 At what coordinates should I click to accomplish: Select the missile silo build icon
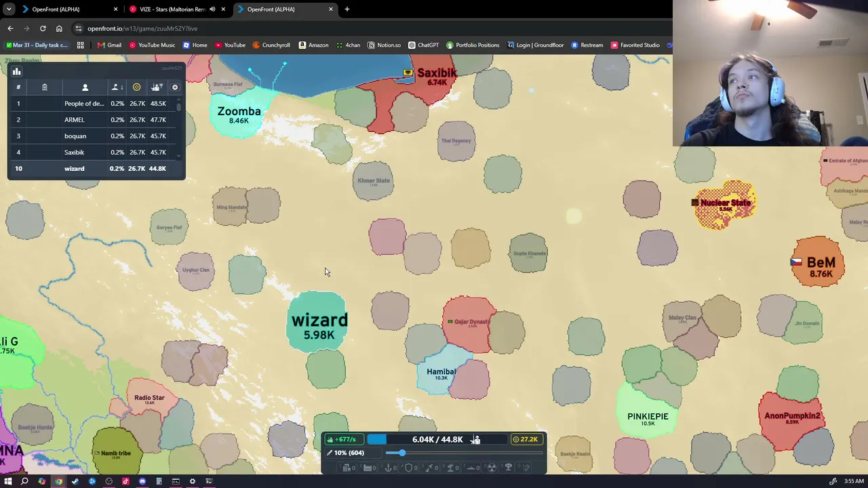tap(430, 468)
